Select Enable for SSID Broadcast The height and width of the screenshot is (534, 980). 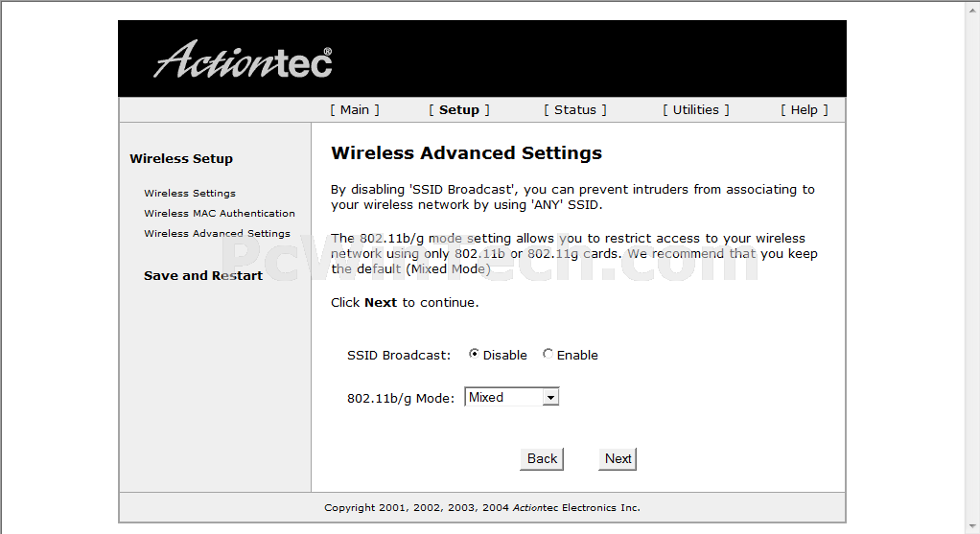(x=548, y=354)
